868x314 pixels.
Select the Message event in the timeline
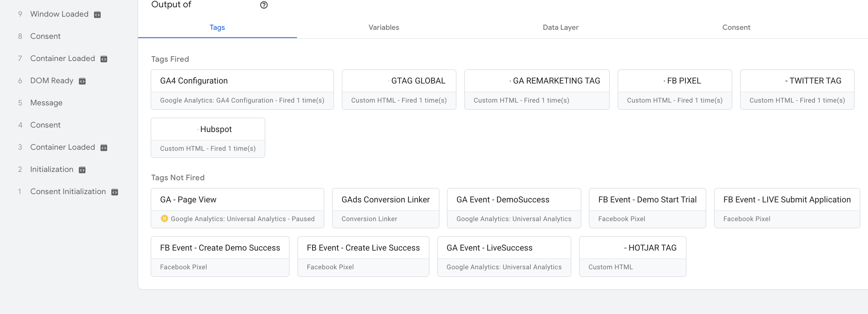click(x=46, y=103)
